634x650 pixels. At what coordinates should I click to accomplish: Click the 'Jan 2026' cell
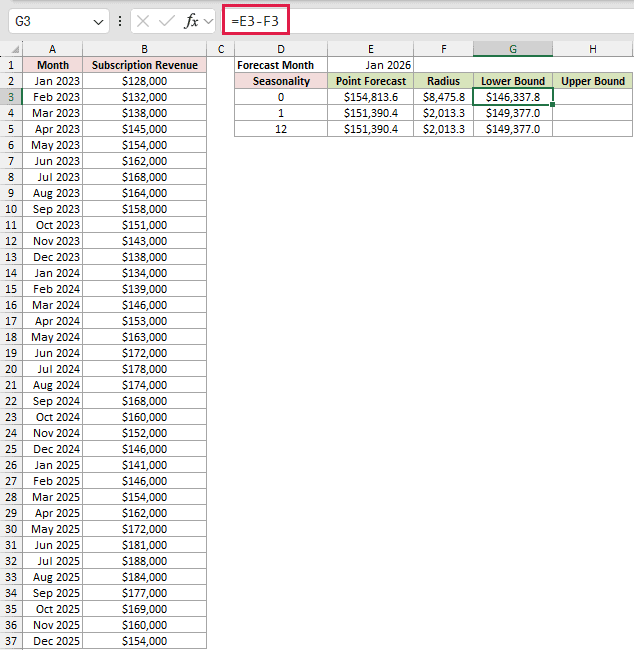tap(371, 65)
